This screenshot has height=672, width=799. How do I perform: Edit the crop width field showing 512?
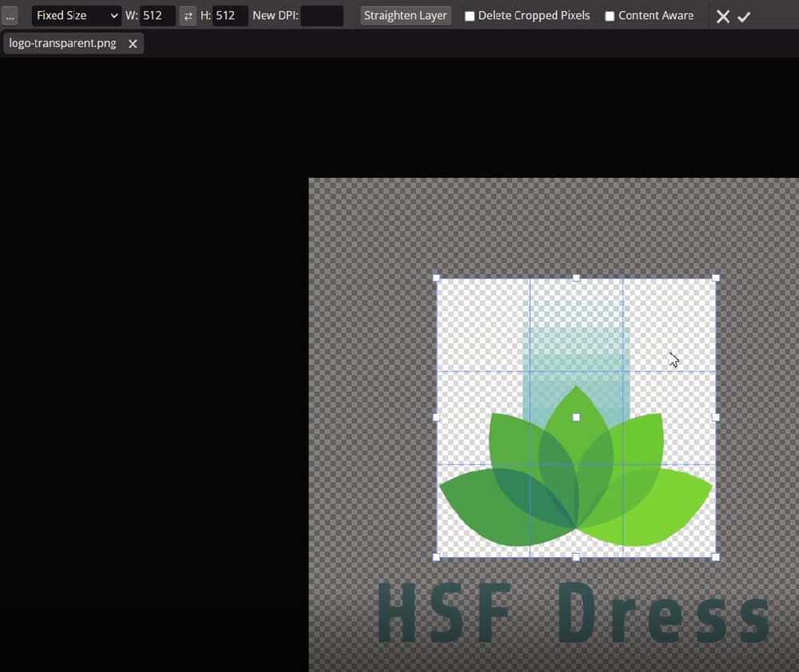(x=158, y=16)
